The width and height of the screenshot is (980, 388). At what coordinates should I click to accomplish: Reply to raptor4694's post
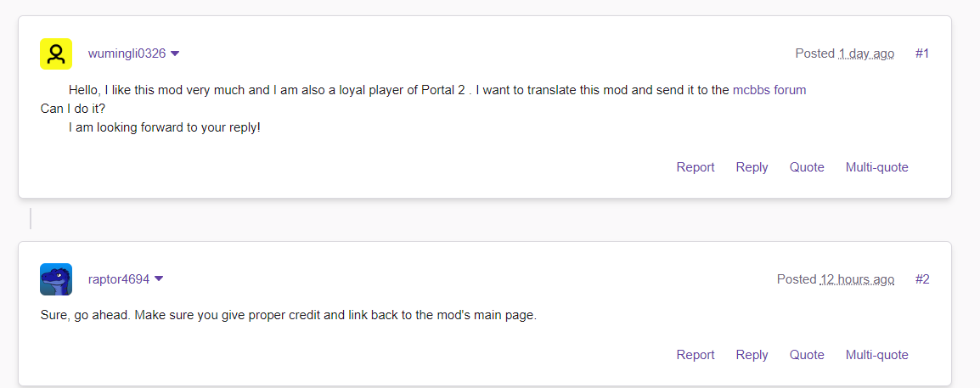point(752,355)
